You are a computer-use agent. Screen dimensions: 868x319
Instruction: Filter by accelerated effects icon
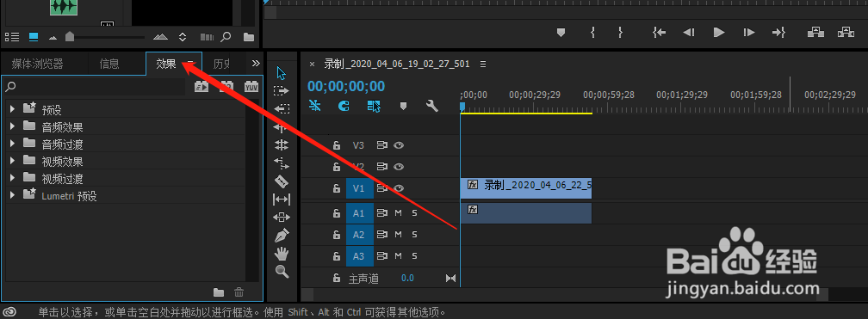click(x=201, y=86)
